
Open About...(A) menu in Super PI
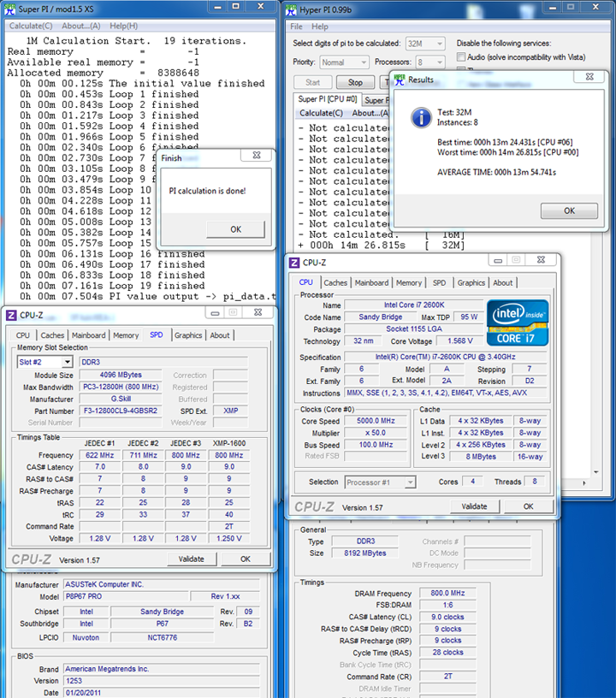click(x=81, y=26)
